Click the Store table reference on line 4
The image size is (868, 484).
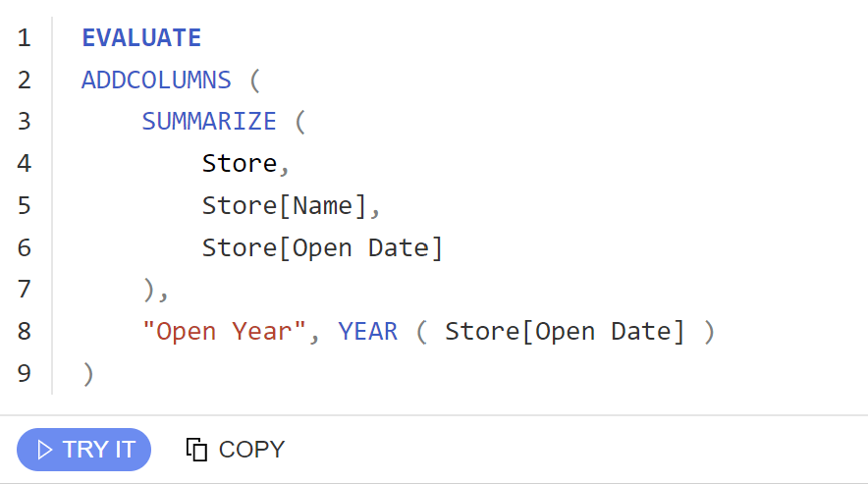pos(240,163)
